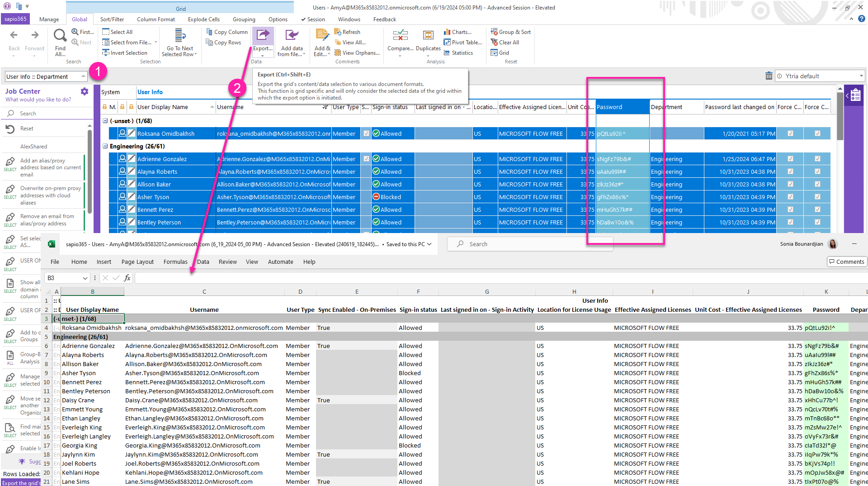868x486 pixels.
Task: Click the Add data from file icon
Action: pyautogui.click(x=292, y=36)
